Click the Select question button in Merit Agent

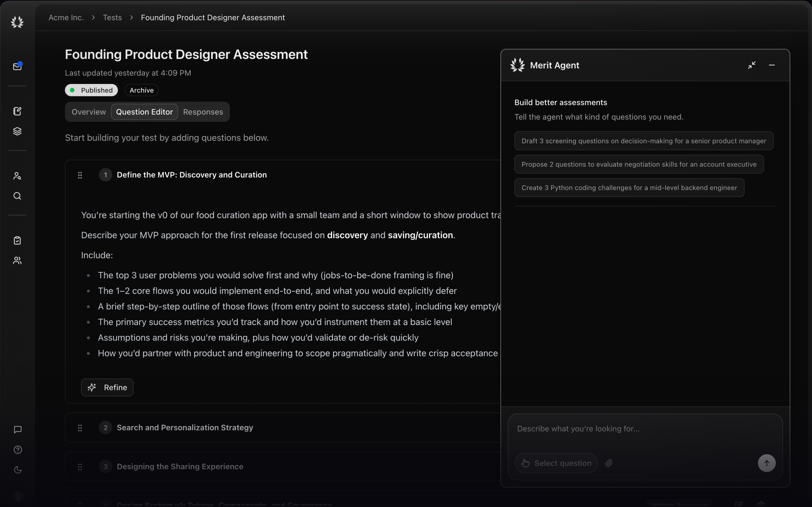pyautogui.click(x=556, y=463)
